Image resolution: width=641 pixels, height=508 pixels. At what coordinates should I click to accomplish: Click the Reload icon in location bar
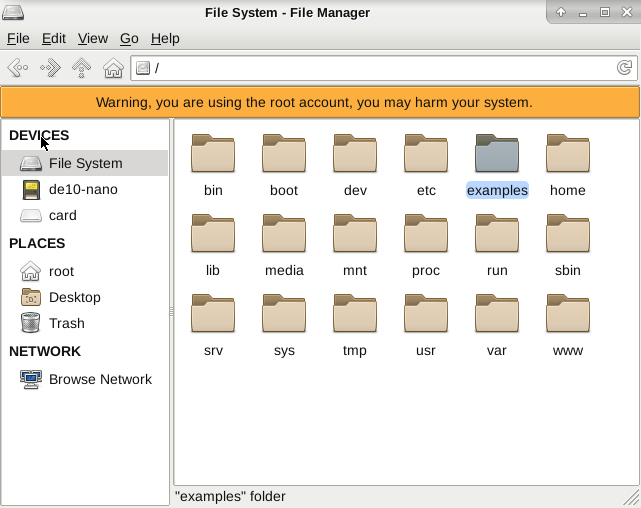tap(624, 68)
